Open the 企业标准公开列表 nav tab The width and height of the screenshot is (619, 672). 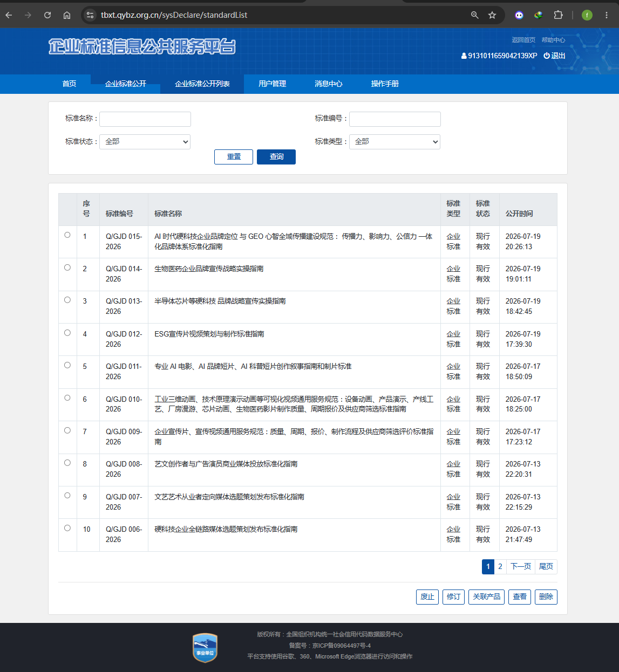(202, 84)
